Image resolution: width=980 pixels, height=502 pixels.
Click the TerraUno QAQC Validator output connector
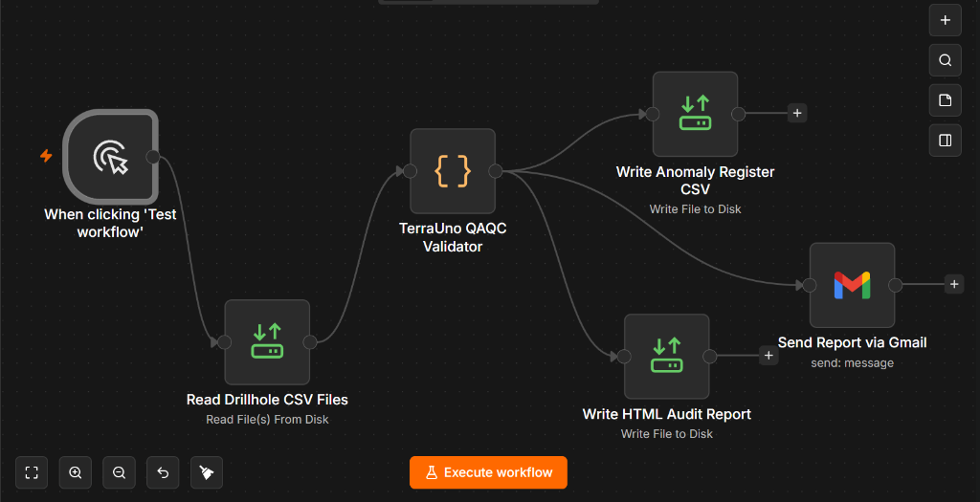pos(495,171)
